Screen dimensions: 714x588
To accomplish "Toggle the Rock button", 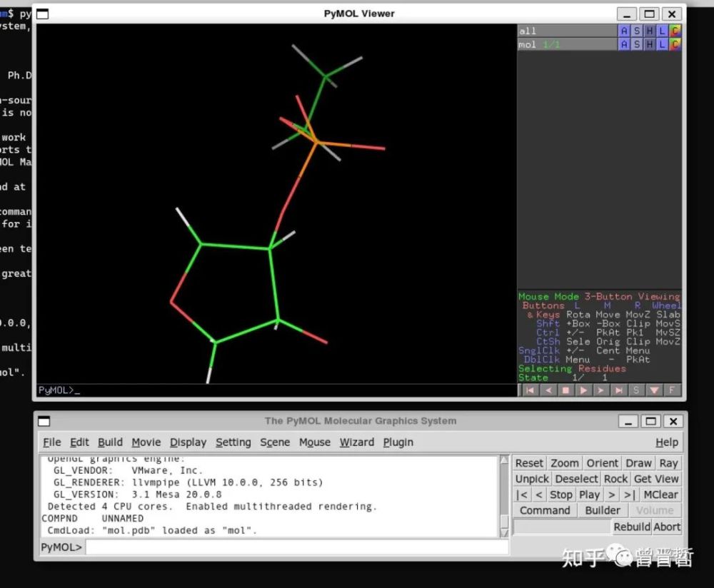I will coord(615,479).
